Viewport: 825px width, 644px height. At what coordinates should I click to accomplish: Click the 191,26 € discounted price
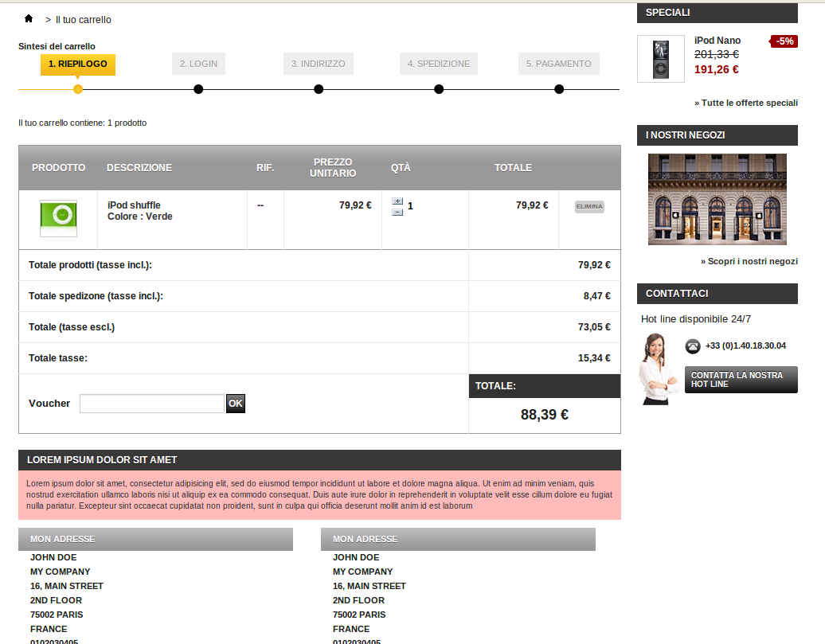[x=716, y=69]
